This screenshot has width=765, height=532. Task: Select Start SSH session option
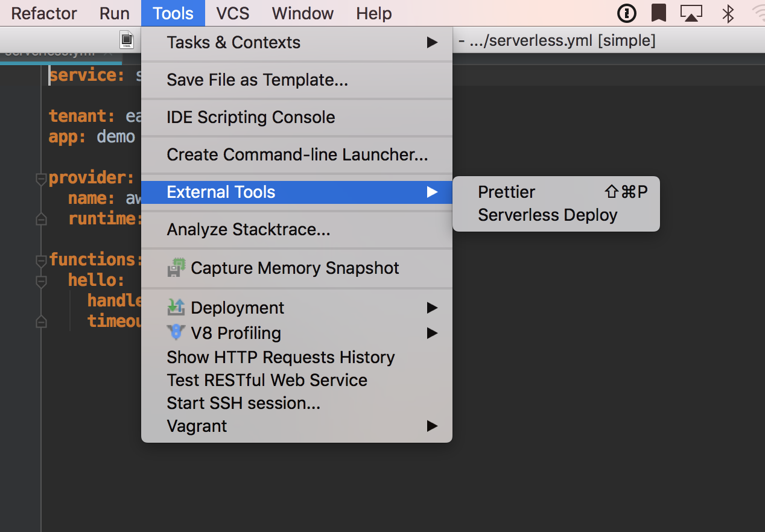(243, 403)
